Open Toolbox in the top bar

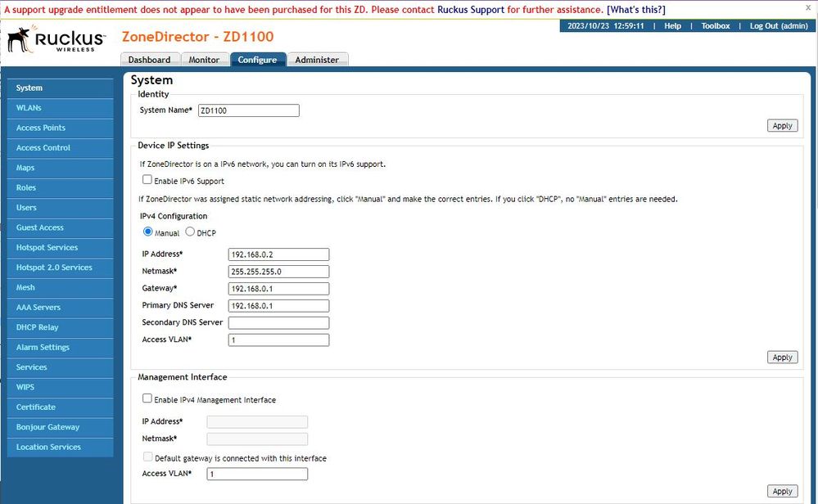(715, 26)
